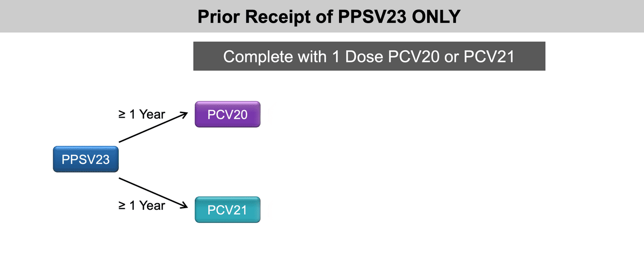The height and width of the screenshot is (261, 644).
Task: Click the blue PPSV23 box
Action: (86, 159)
